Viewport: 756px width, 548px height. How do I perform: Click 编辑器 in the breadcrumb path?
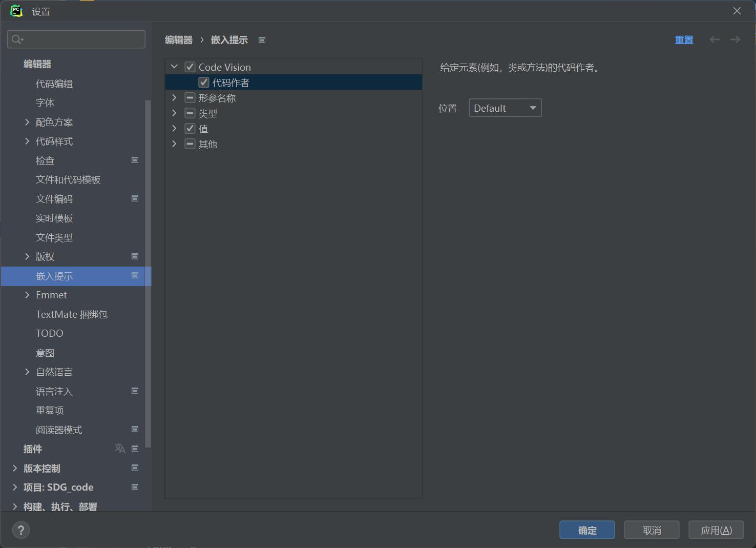[178, 39]
